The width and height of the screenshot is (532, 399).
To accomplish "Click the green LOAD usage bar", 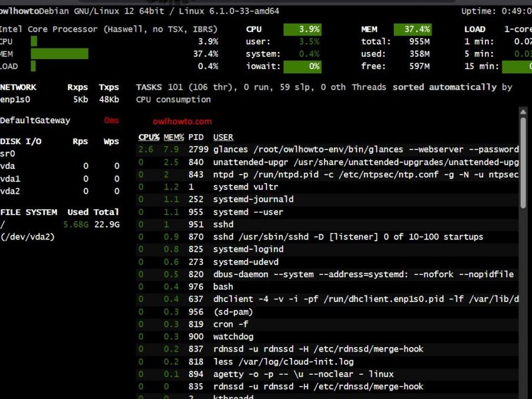I will pos(33,66).
